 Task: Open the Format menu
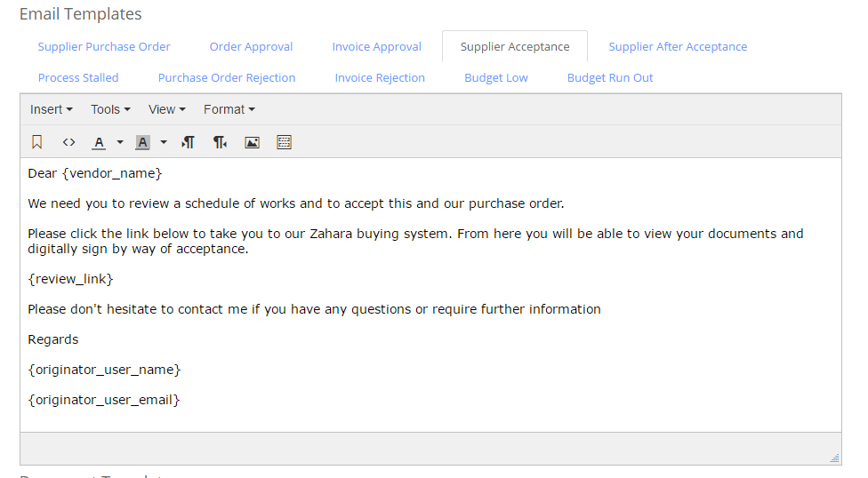[229, 109]
